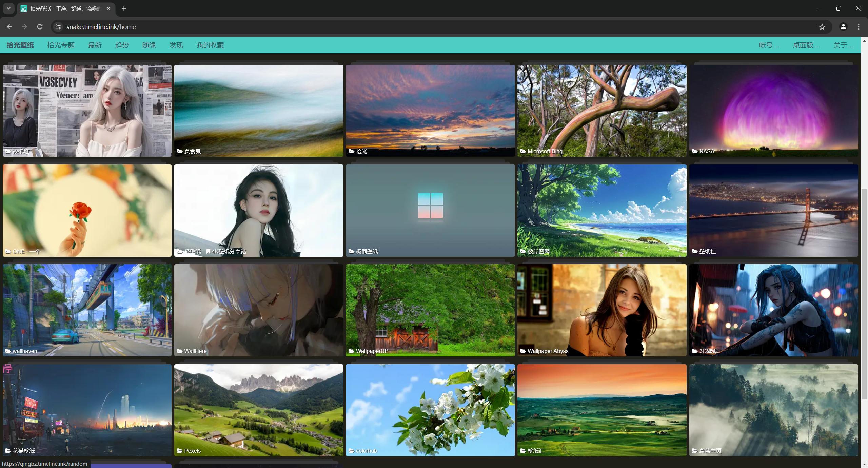Go to the 趋势 section

click(x=122, y=45)
